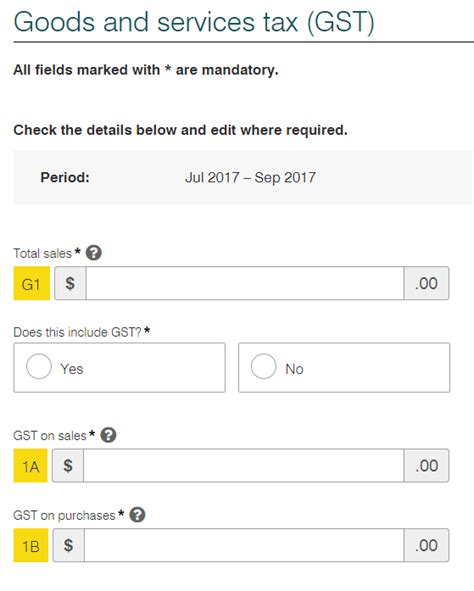Click the Period Jul 2017 – Sep 2017 text
The width and height of the screenshot is (474, 591).
pyautogui.click(x=250, y=177)
